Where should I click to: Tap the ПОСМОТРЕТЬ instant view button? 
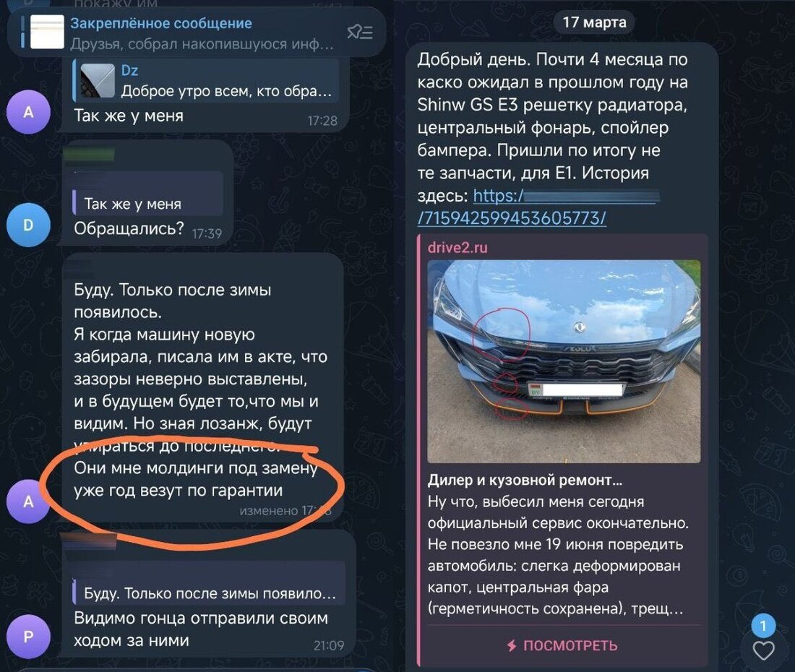click(563, 646)
